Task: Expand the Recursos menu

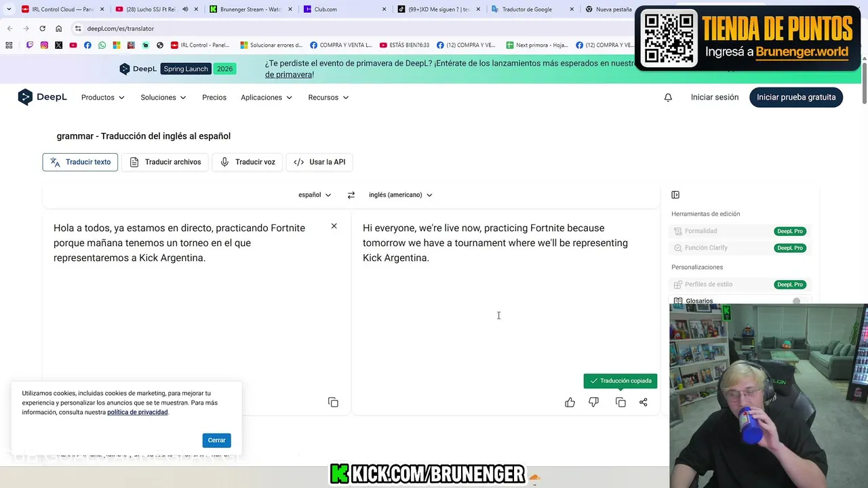Action: click(328, 98)
